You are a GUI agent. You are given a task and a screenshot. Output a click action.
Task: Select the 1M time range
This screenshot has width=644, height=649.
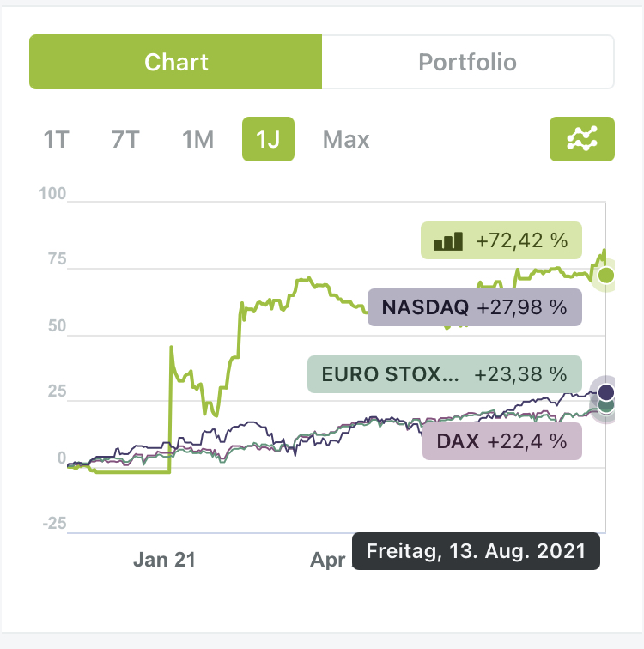pyautogui.click(x=197, y=139)
